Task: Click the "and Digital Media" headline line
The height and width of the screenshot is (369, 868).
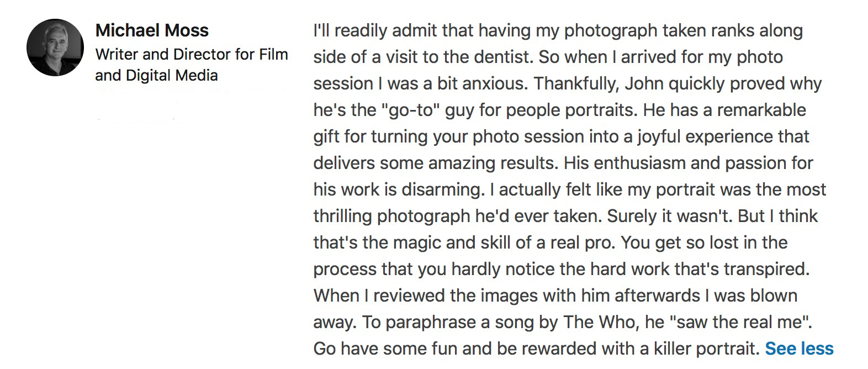Action: coord(156,75)
